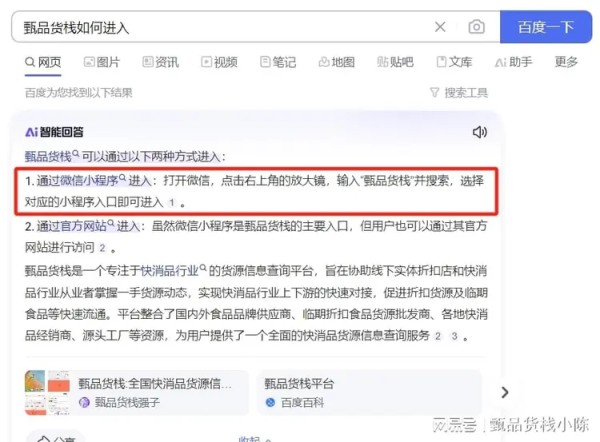Show next source card with right chevron
600x442 pixels.
pos(505,392)
